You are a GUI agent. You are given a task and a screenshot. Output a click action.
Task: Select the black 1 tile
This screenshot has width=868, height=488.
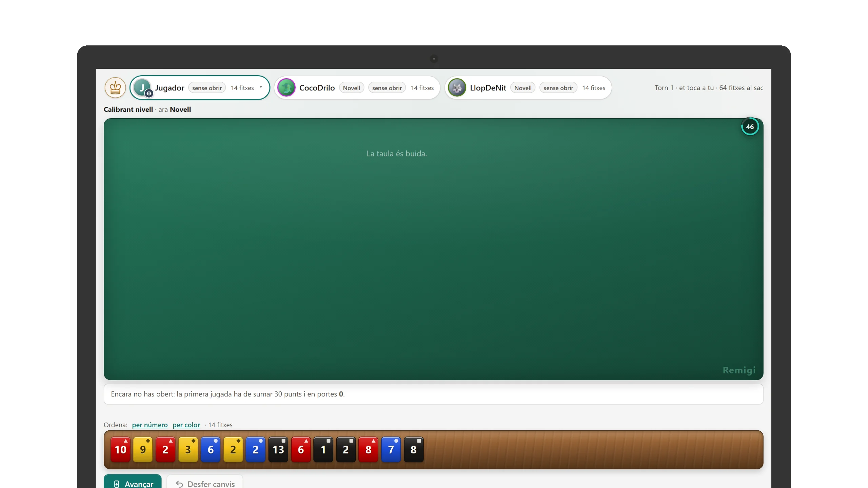323,449
